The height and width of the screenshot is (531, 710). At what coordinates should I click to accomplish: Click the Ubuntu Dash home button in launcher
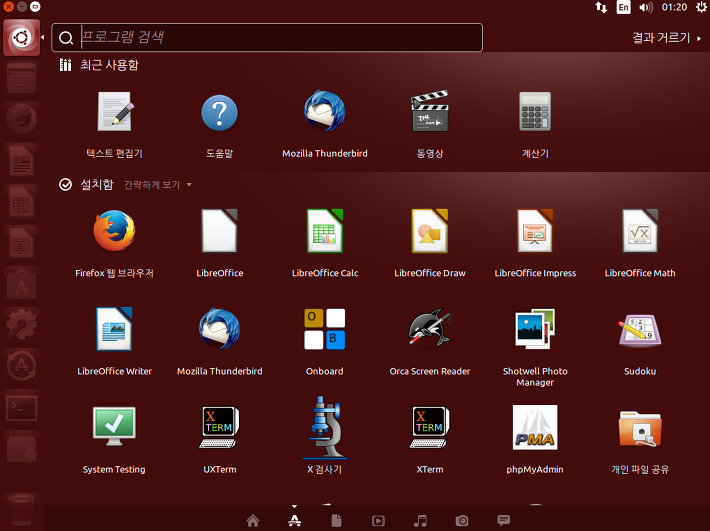pos(21,37)
